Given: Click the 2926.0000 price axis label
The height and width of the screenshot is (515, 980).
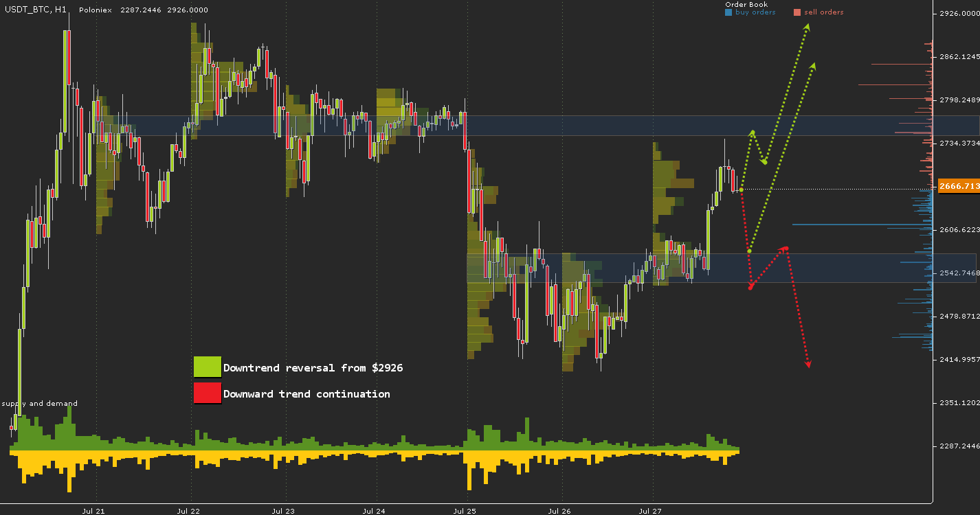Looking at the screenshot, I should tap(959, 13).
